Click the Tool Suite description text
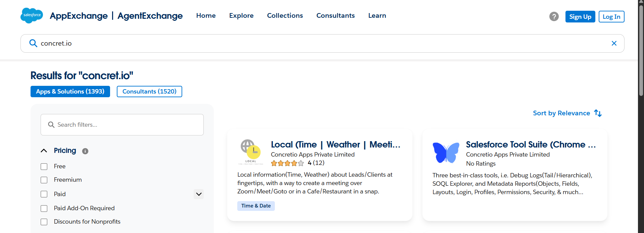Image resolution: width=644 pixels, height=233 pixels. [512, 184]
